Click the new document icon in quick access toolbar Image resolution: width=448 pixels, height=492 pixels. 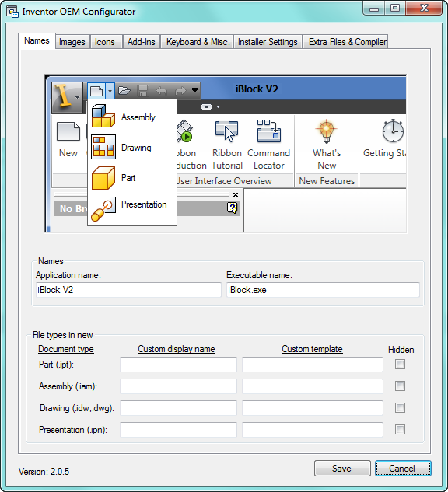click(96, 91)
